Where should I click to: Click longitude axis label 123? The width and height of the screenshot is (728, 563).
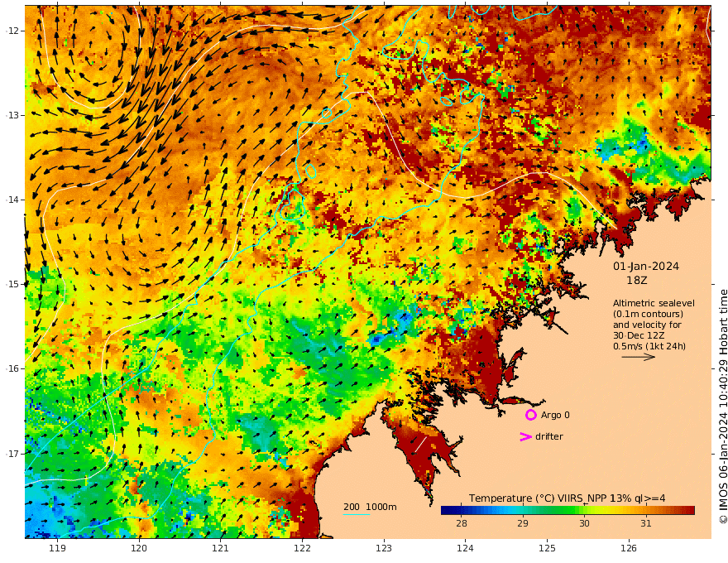tap(384, 548)
